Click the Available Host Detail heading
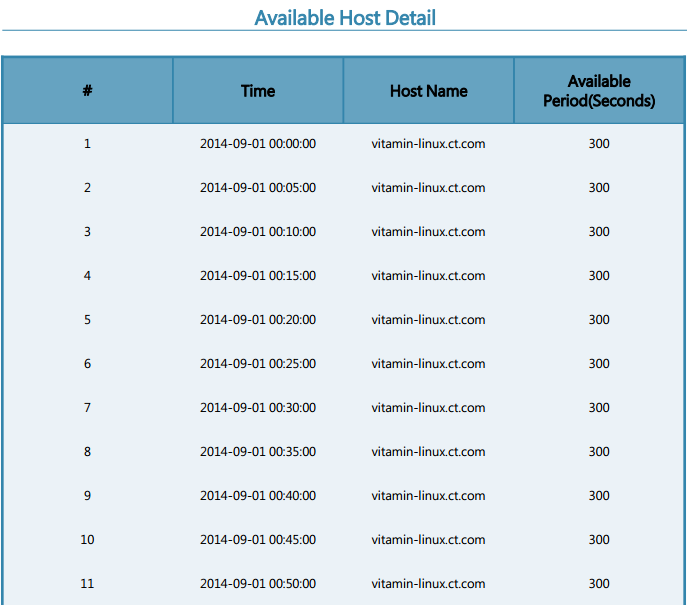Viewport: 687px width, 605px height. (345, 18)
